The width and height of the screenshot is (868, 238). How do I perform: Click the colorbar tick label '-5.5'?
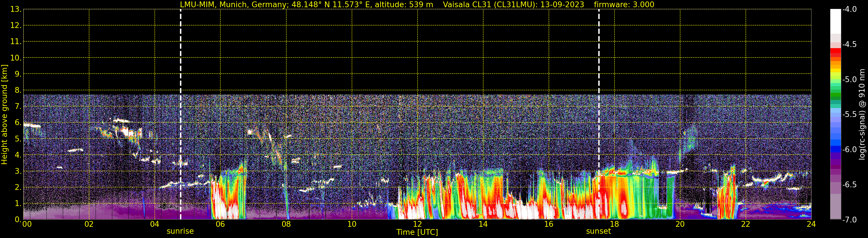849,115
